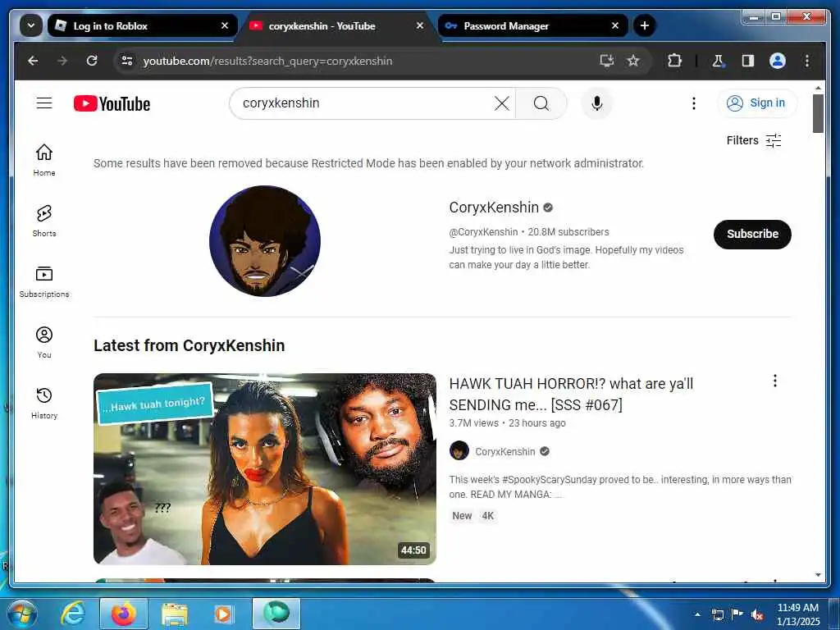Image resolution: width=840 pixels, height=630 pixels.
Task: Open a new tab with plus button
Action: pyautogui.click(x=645, y=25)
